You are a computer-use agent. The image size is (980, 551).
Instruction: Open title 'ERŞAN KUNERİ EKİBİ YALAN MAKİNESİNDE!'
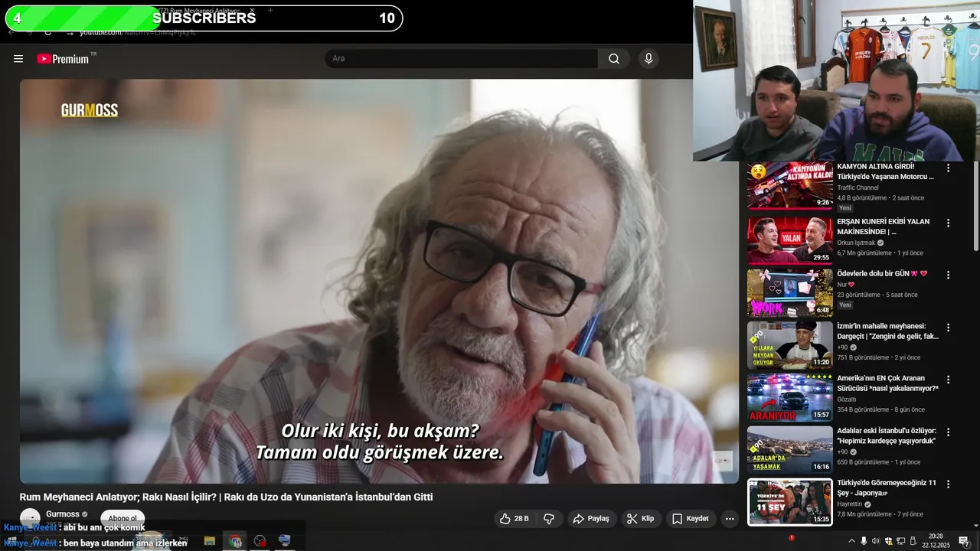pyautogui.click(x=884, y=227)
